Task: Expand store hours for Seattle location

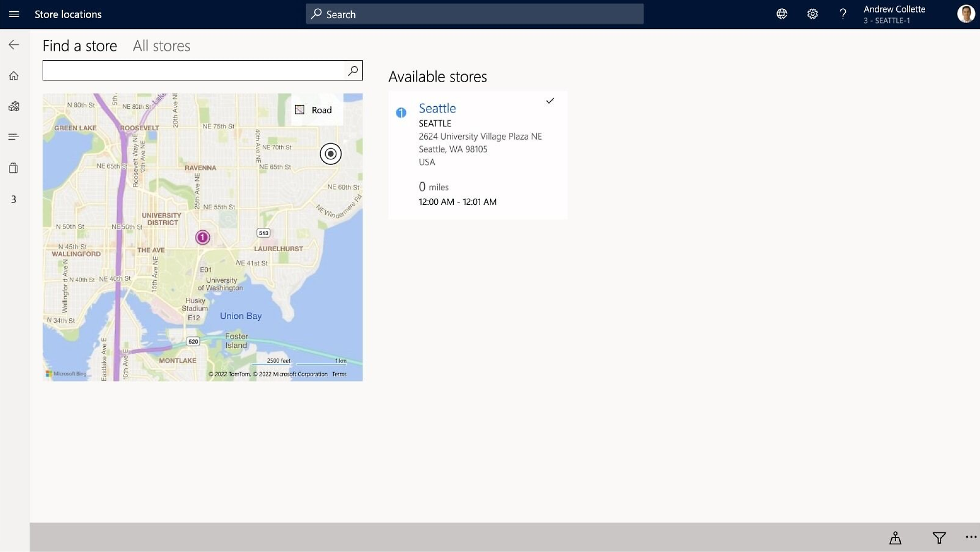Action: click(458, 201)
